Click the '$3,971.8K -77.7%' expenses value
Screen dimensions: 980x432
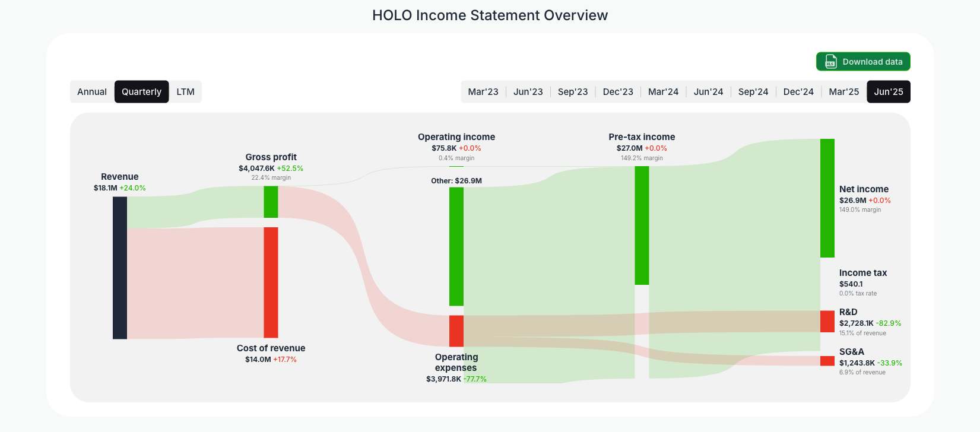coord(456,379)
